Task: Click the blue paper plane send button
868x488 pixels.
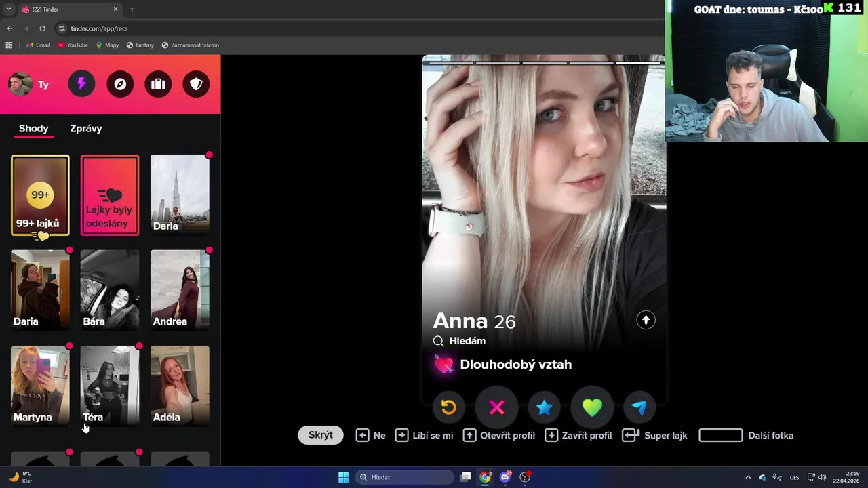Action: click(639, 407)
